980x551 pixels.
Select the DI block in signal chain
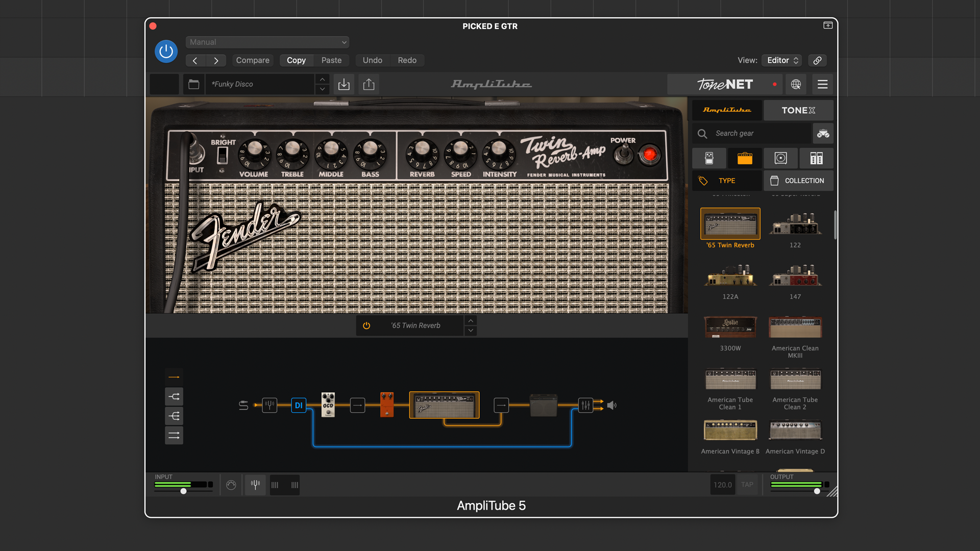(299, 405)
